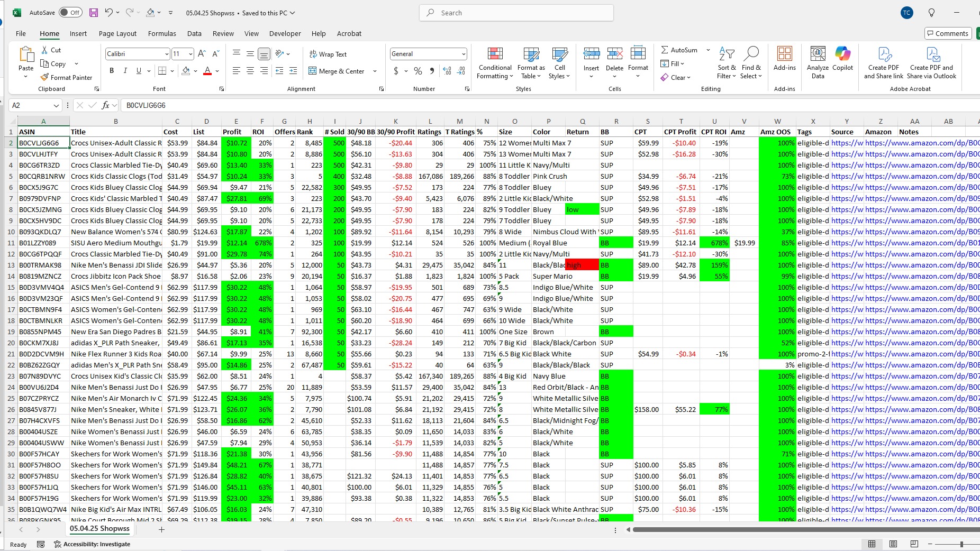Toggle the AutoSave switch

click(70, 13)
